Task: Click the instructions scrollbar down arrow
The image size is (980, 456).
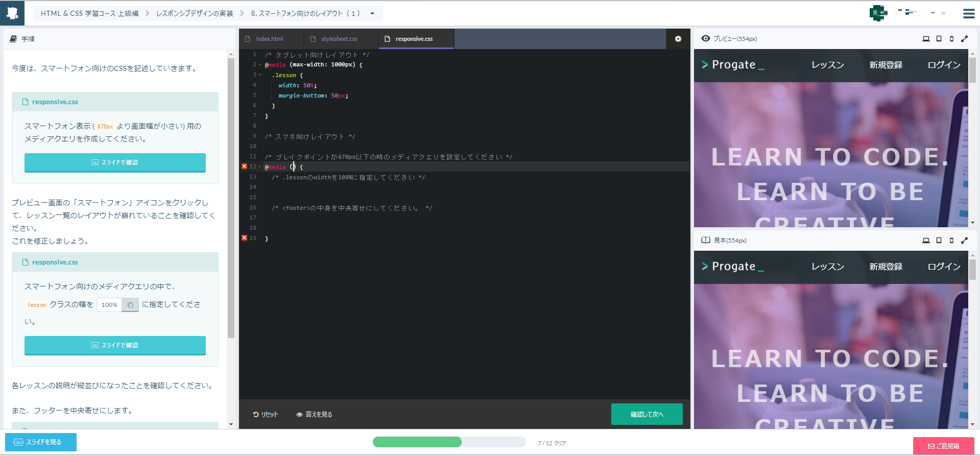Action: point(231,424)
